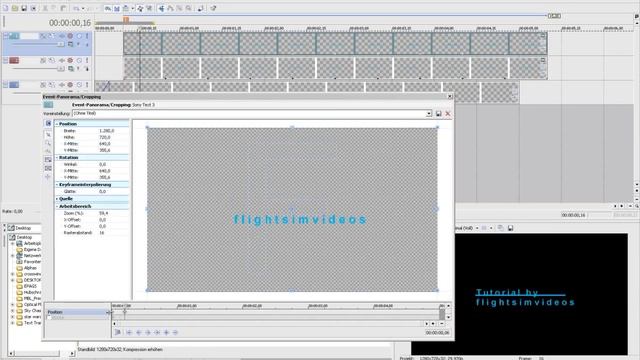Select the Position row in keyframe controller
This screenshot has height=360, width=640.
coord(77,312)
